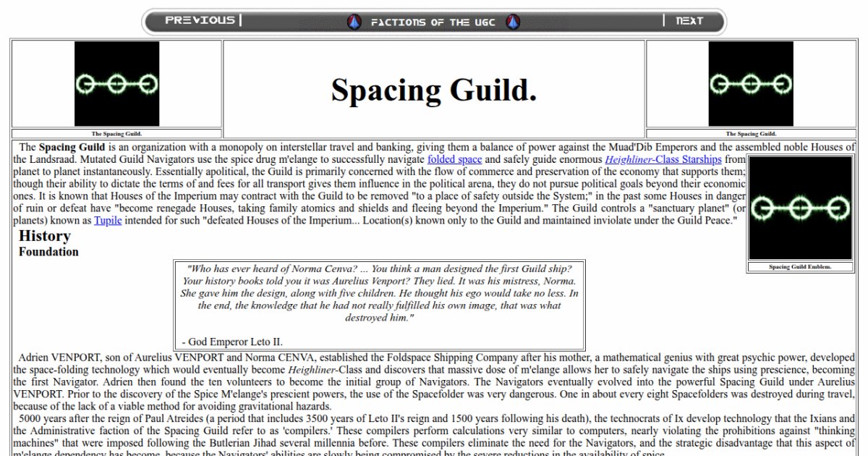The height and width of the screenshot is (456, 868).
Task: Click the God Emperor Leto II attribution
Action: (232, 342)
